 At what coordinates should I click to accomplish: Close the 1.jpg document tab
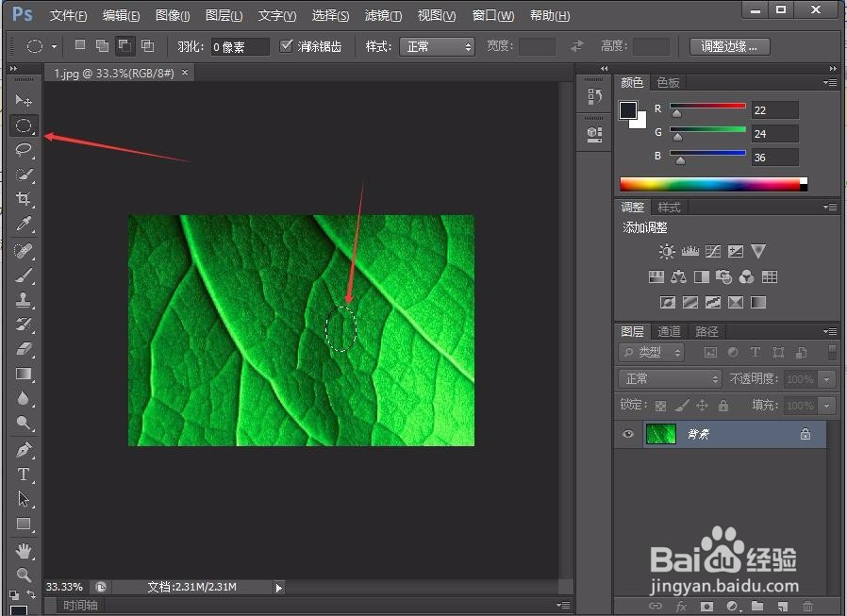click(x=185, y=72)
